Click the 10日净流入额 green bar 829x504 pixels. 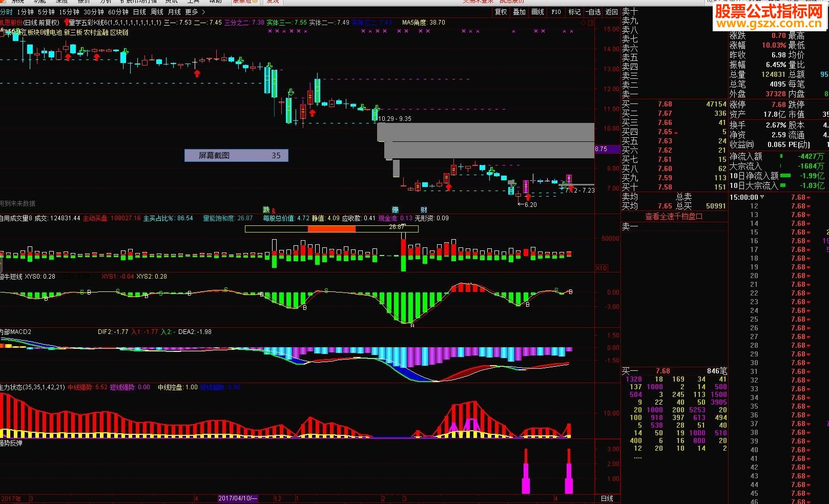[x=785, y=176]
